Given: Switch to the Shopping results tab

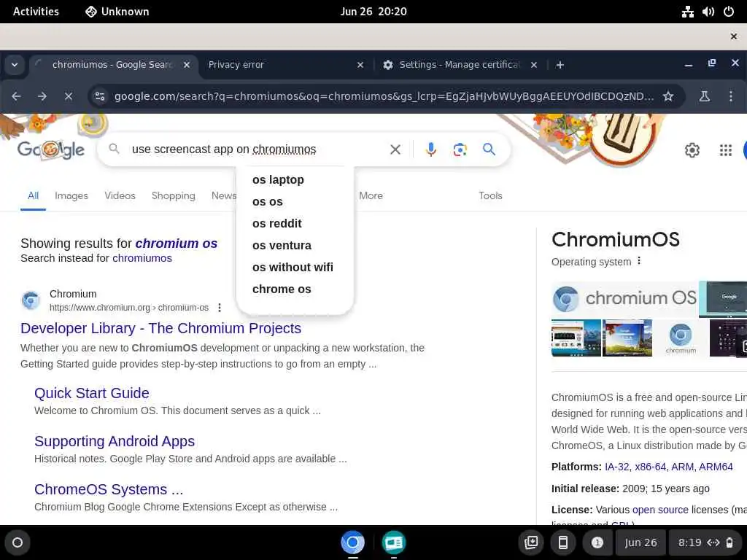Looking at the screenshot, I should pos(174,195).
